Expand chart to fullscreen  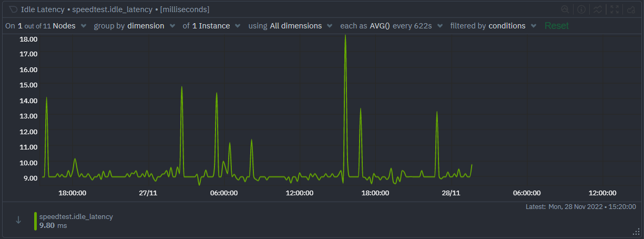click(615, 9)
